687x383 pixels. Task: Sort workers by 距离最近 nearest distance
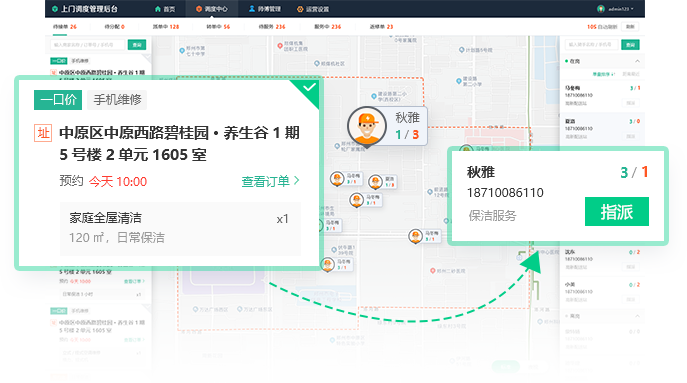pyautogui.click(x=631, y=74)
